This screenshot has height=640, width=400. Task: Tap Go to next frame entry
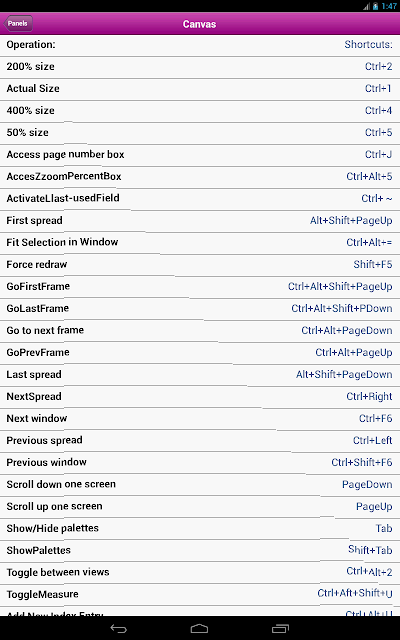coord(200,332)
